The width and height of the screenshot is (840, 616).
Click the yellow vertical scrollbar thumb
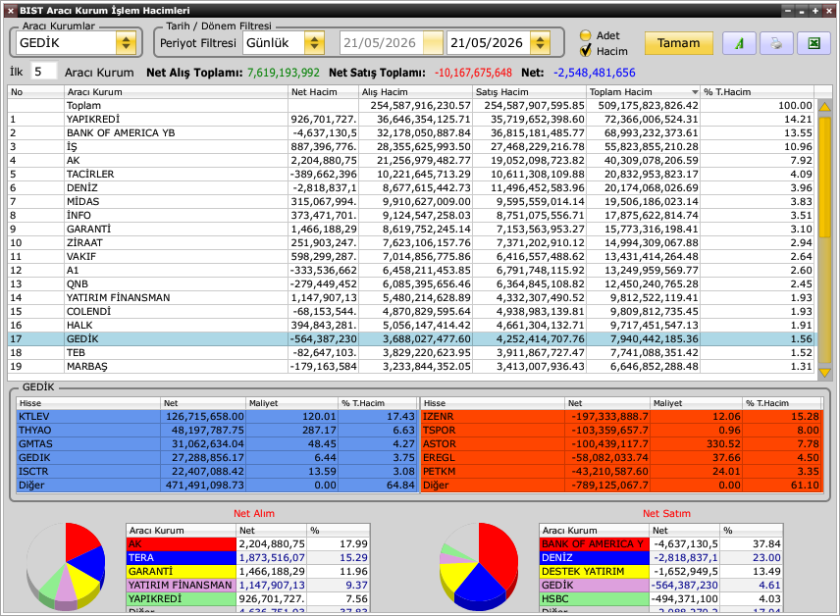(825, 176)
